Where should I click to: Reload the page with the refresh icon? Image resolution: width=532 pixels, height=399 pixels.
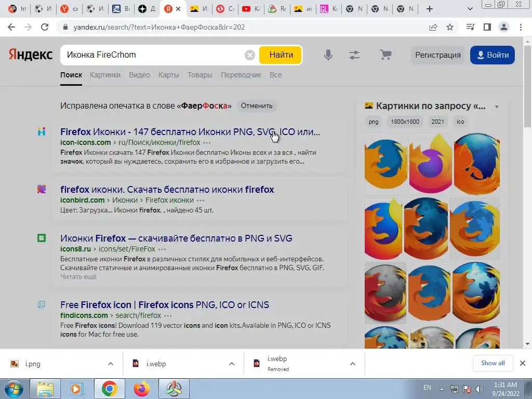pos(45,27)
